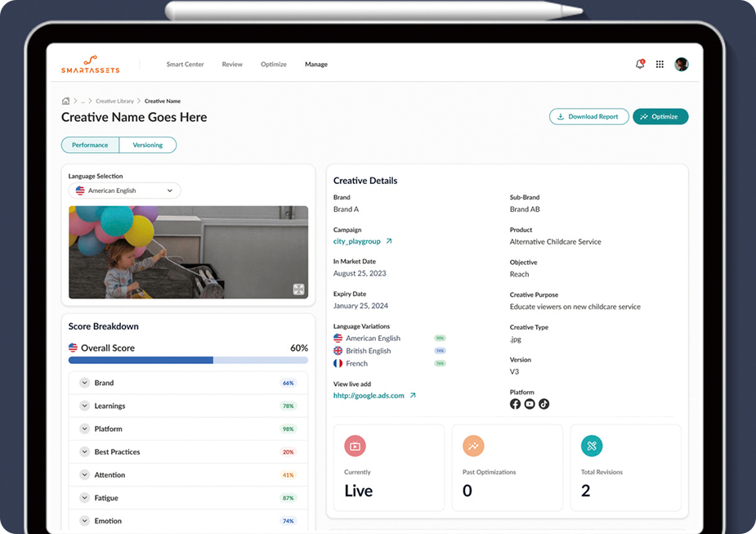Click the Overall Score progress bar
The height and width of the screenshot is (534, 756).
pos(188,360)
